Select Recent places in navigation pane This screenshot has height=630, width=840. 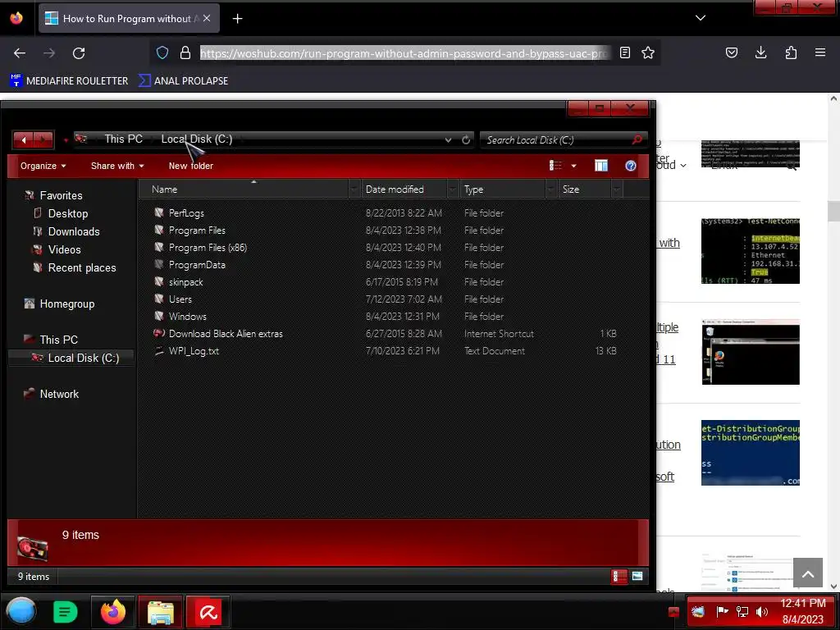[81, 268]
